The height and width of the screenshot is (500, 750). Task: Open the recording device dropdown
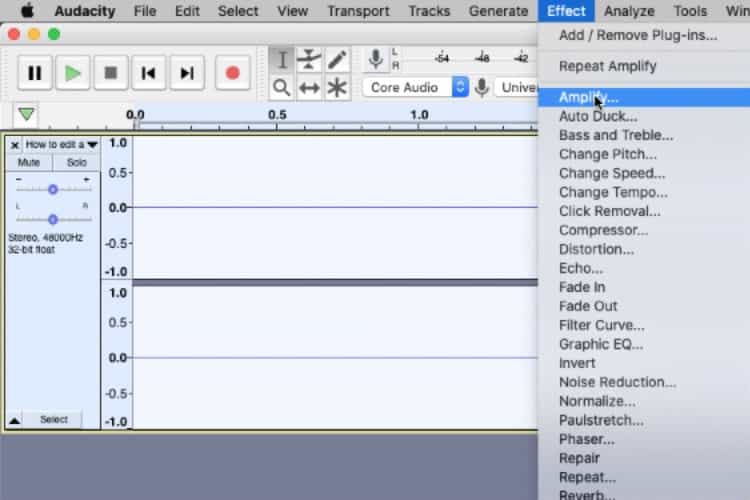click(x=517, y=88)
